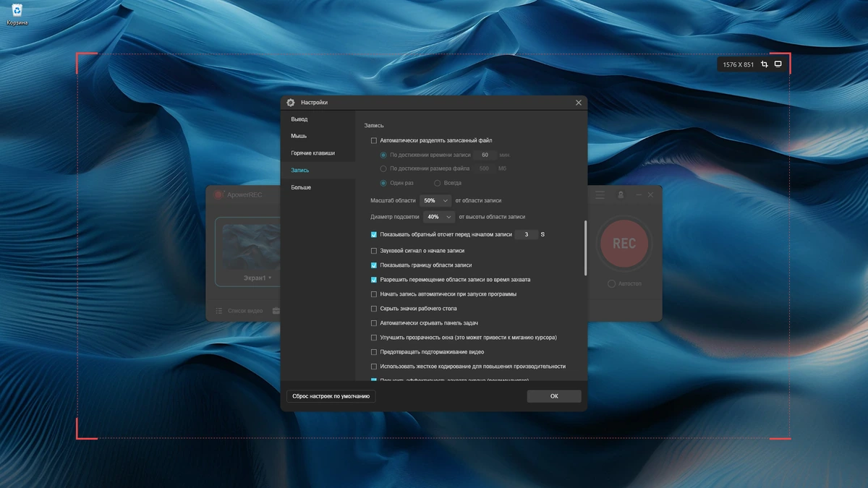The width and height of the screenshot is (868, 488).
Task: Enable Использовать жесткое кодирование option
Action: tap(374, 367)
